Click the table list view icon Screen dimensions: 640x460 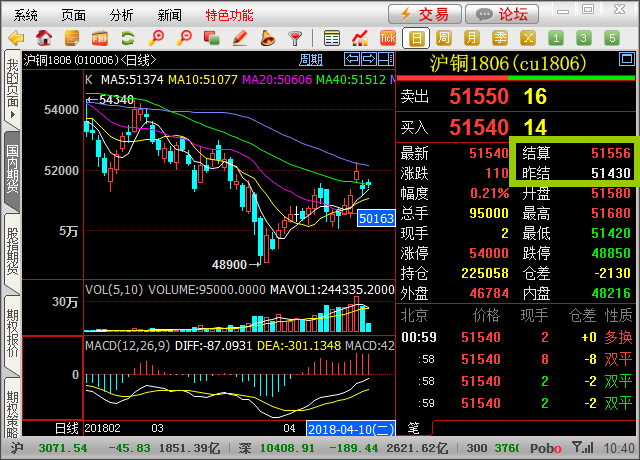(x=331, y=37)
